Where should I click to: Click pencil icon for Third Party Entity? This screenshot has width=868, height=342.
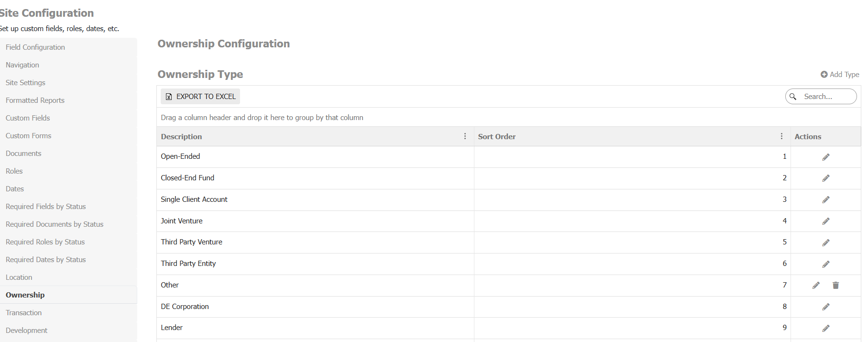pyautogui.click(x=825, y=264)
